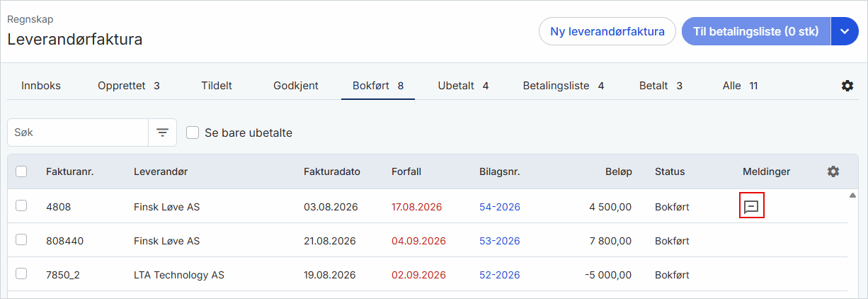This screenshot has height=299, width=868.
Task: Sort by Bilagsnr. column header
Action: [x=500, y=171]
